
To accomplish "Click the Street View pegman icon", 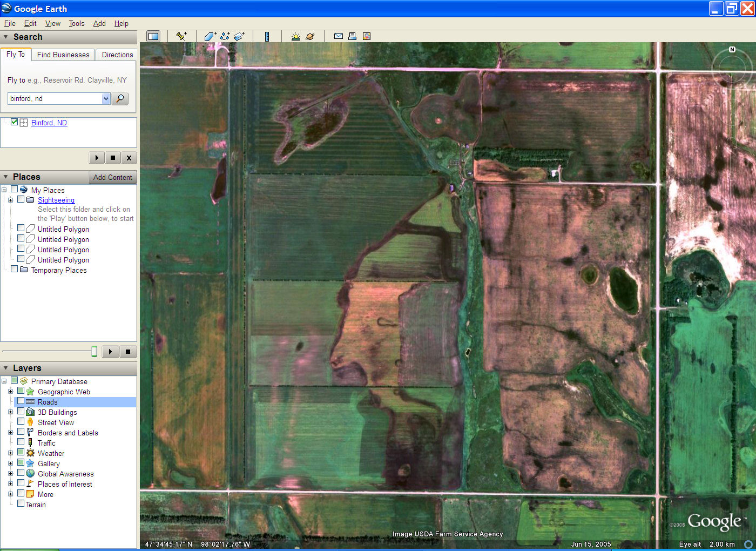I will coord(30,422).
